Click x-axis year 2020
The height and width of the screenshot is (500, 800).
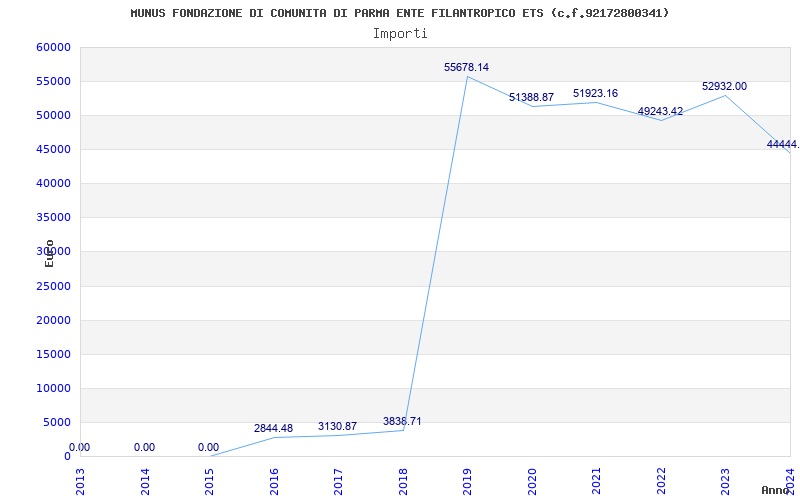[532, 481]
